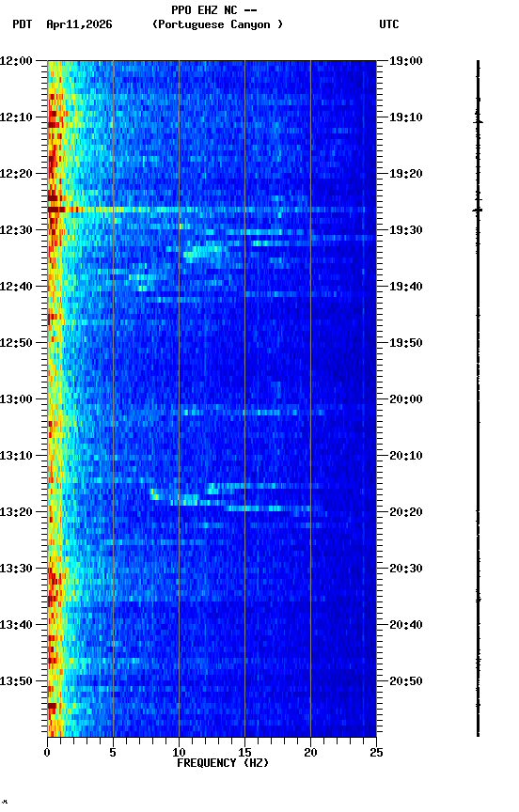Click the '19:00' UTC time label

pyautogui.click(x=406, y=61)
